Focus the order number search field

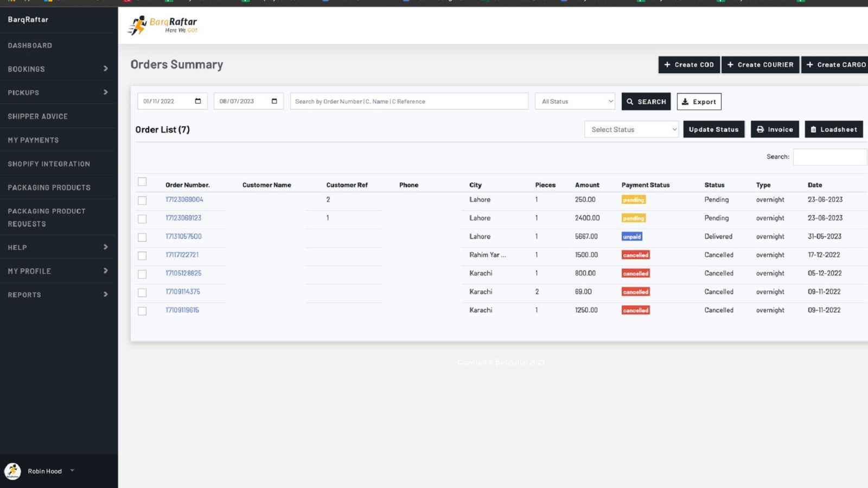tap(409, 101)
